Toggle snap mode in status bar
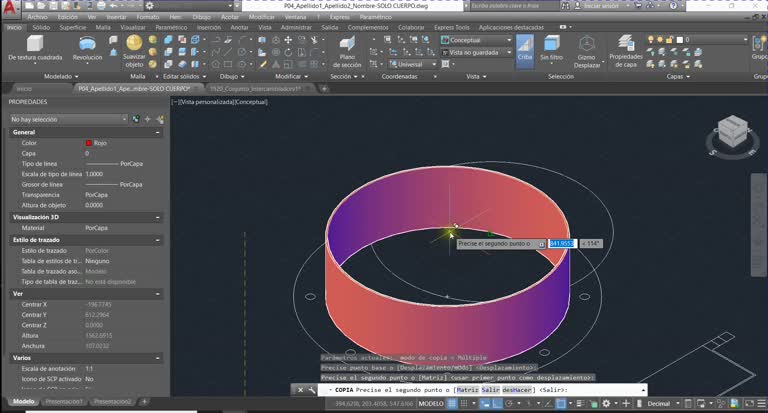Image resolution: width=768 pixels, height=413 pixels. [x=463, y=404]
